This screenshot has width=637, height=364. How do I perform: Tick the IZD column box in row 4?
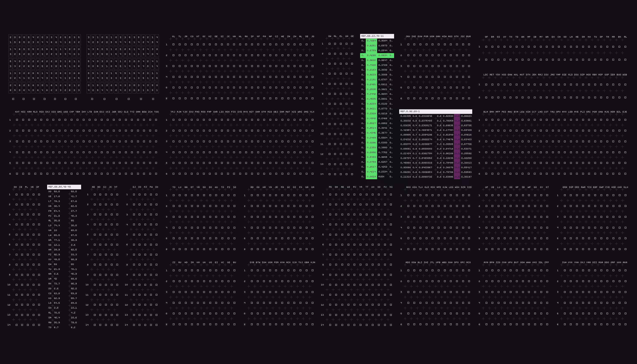coord(469,227)
